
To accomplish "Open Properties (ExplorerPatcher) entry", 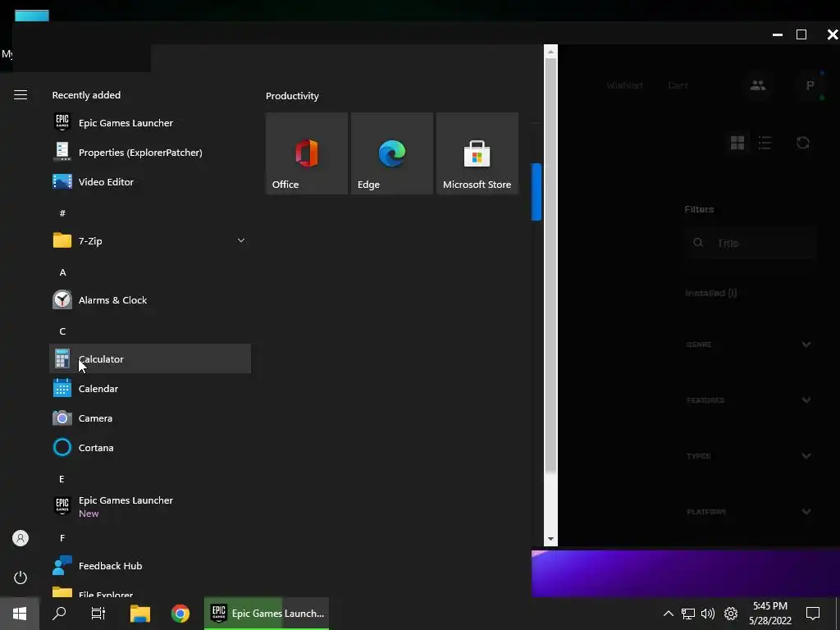I will [150, 152].
